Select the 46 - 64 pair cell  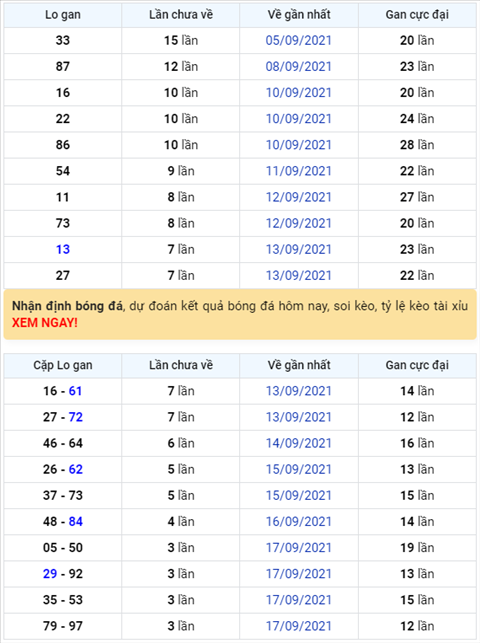tap(63, 443)
